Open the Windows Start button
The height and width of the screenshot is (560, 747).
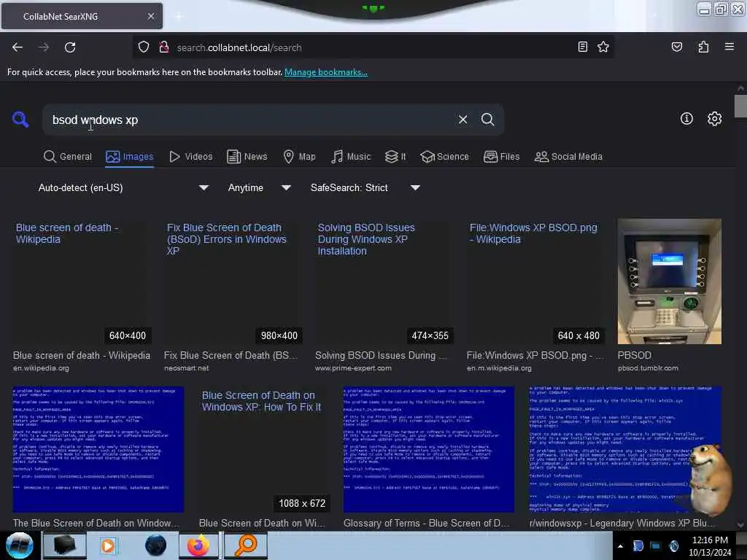click(x=19, y=545)
